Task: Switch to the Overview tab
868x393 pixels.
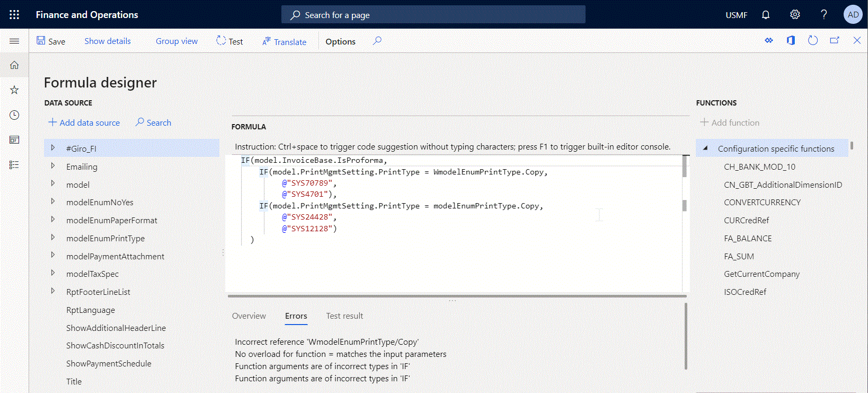Action: [249, 316]
